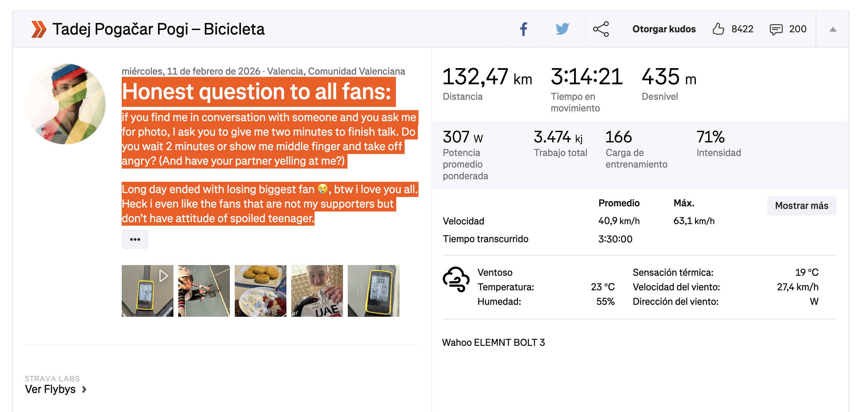Click the 8422 kudos count
This screenshot has width=868, height=412.
click(742, 29)
